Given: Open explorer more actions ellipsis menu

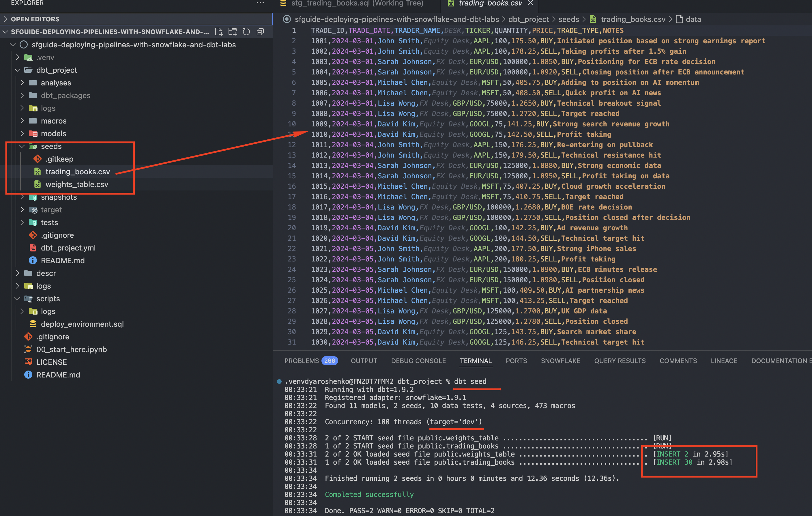Looking at the screenshot, I should coord(260,3).
